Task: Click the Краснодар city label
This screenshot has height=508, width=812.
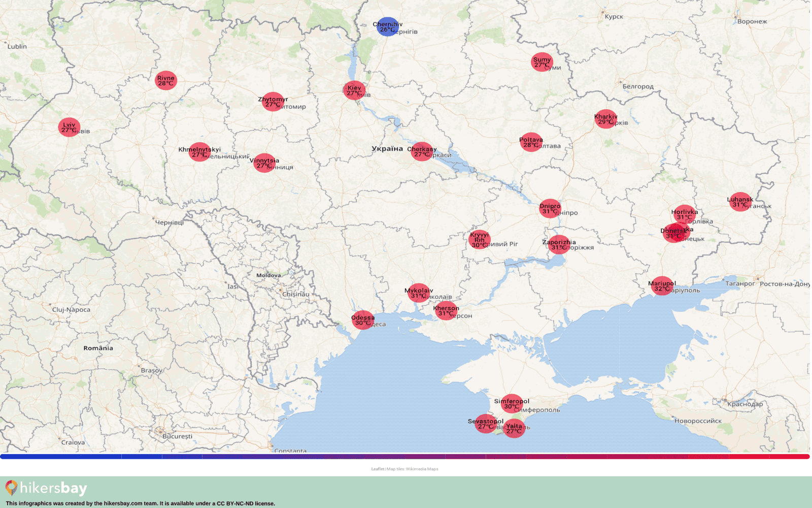Action: coord(745,404)
